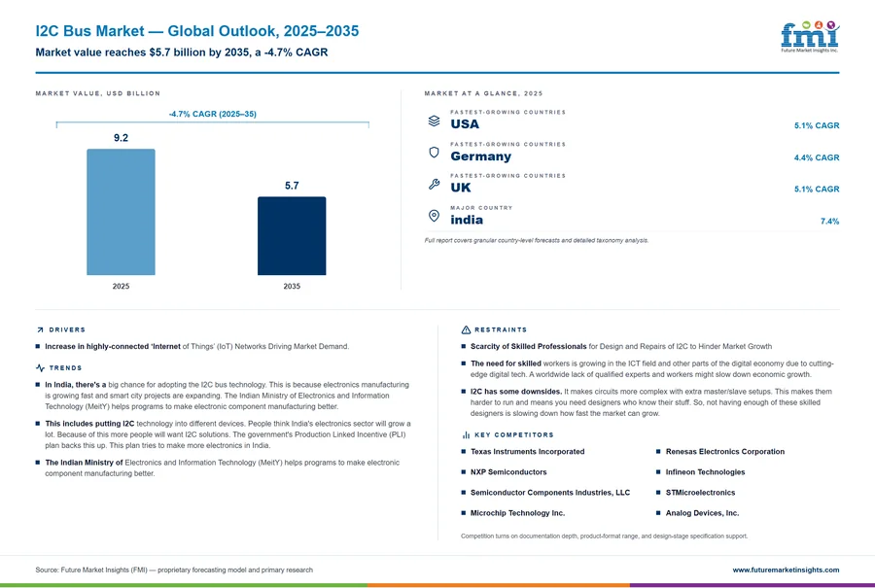This screenshot has width=875, height=588.
Task: Click the Restraints section heading
Action: tap(501, 330)
